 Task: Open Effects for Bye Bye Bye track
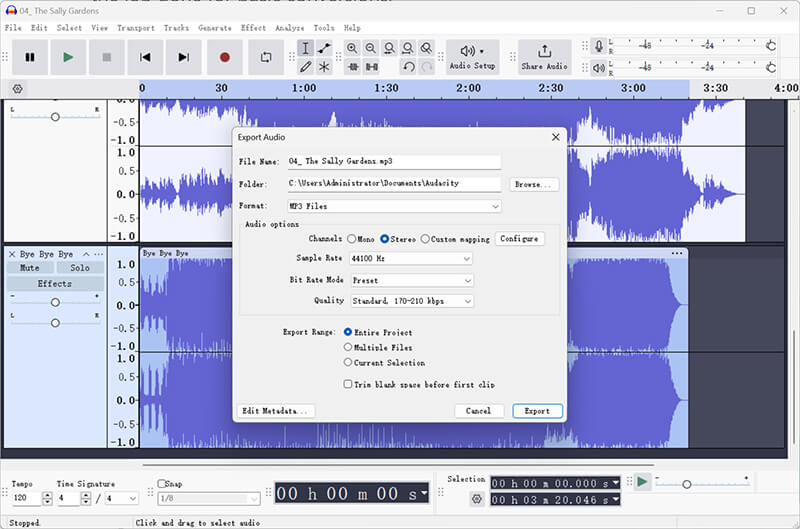coord(55,284)
